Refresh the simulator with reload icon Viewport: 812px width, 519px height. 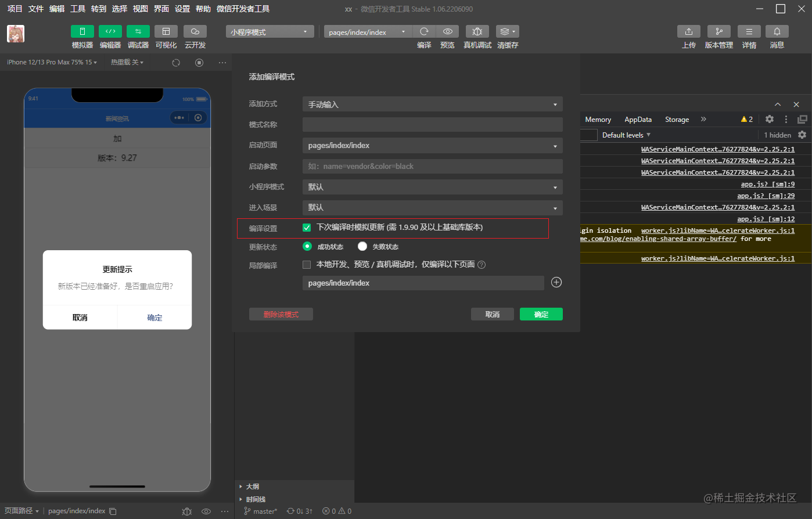tap(176, 62)
